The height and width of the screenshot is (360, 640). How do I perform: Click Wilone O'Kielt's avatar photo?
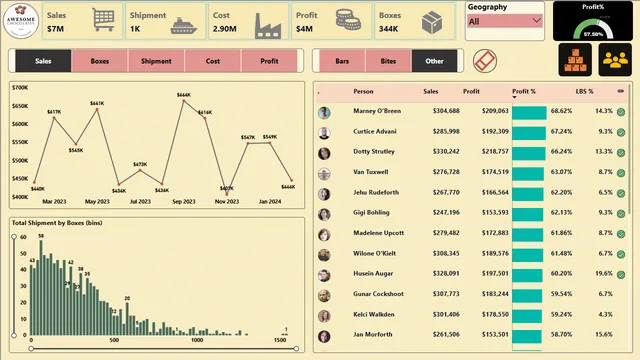point(324,255)
